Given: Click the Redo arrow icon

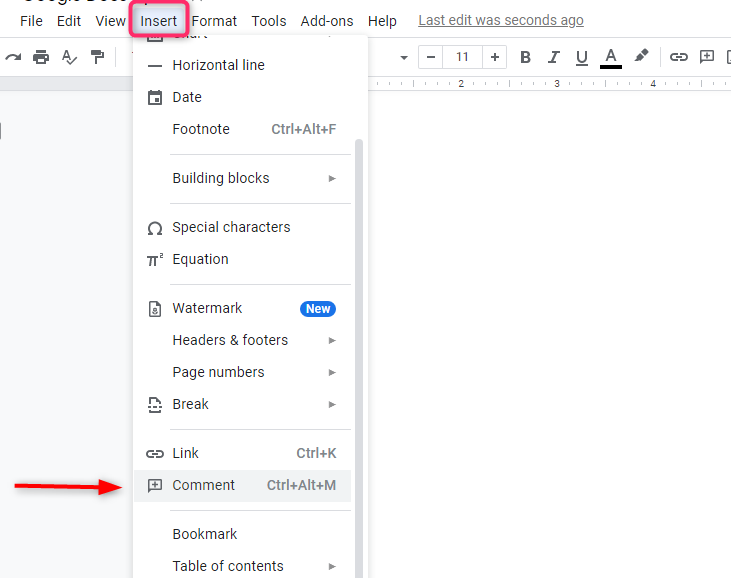Looking at the screenshot, I should (x=13, y=57).
